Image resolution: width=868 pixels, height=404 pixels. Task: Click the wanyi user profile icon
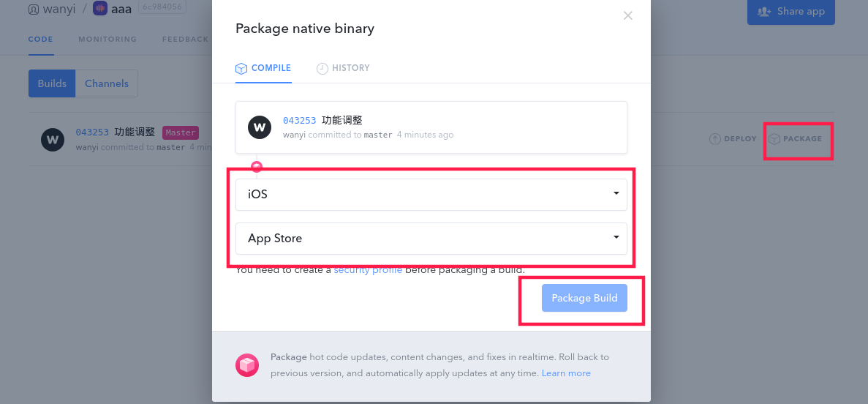33,10
